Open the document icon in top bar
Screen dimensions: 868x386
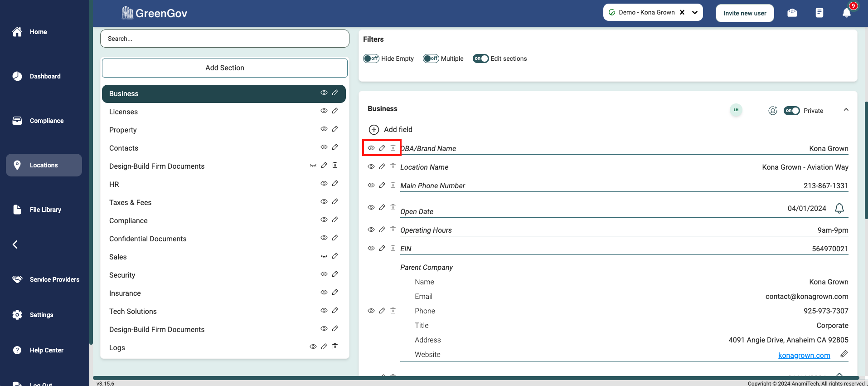click(819, 13)
